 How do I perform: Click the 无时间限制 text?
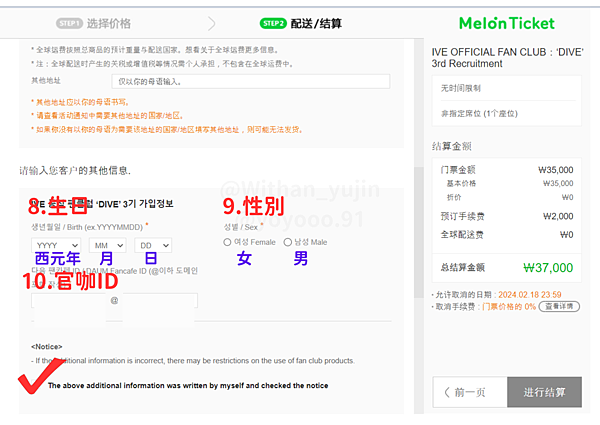pos(461,88)
